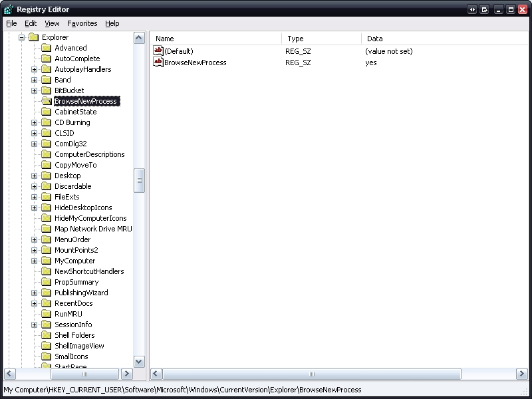Select the NewShortcutHandlers key
The height and width of the screenshot is (399, 532).
(x=89, y=271)
